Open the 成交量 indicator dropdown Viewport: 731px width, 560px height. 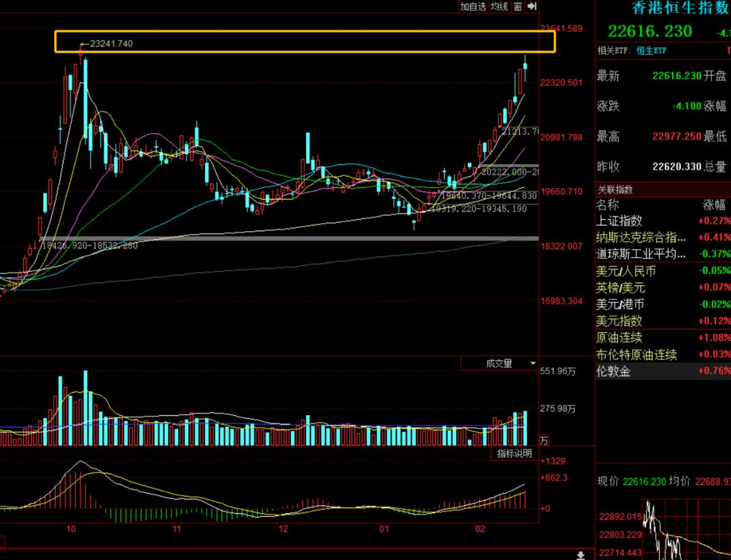pyautogui.click(x=499, y=363)
